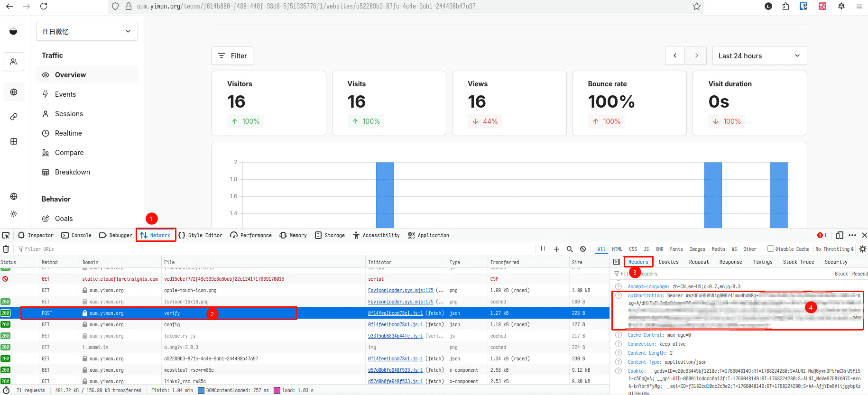Open the No Throttling dropdown
Viewport: 868px width, 395px height.
click(x=834, y=249)
